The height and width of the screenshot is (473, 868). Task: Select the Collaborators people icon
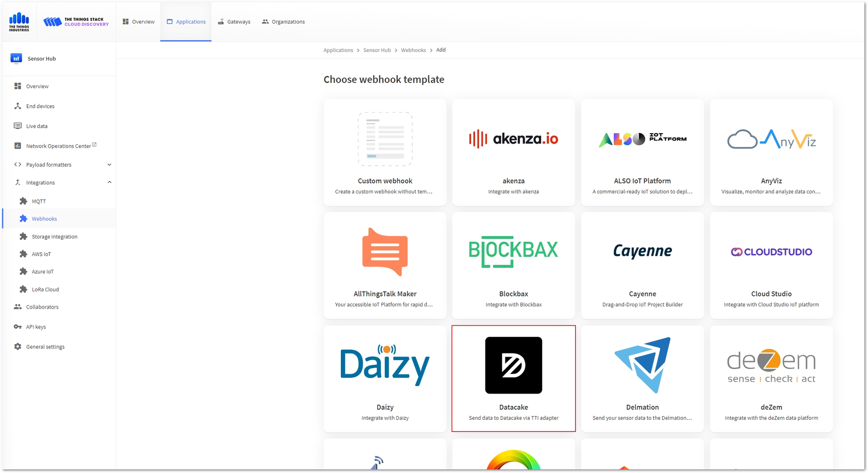coord(18,307)
